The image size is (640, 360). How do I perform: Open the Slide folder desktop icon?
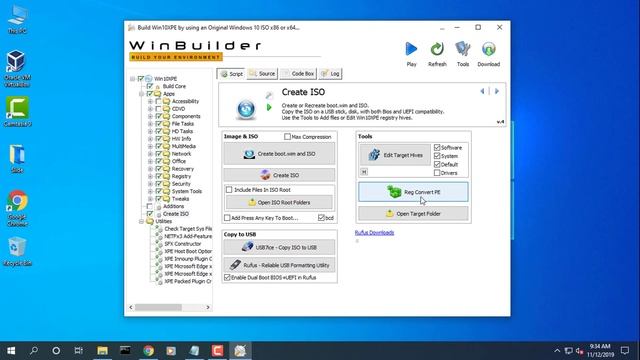(x=17, y=159)
